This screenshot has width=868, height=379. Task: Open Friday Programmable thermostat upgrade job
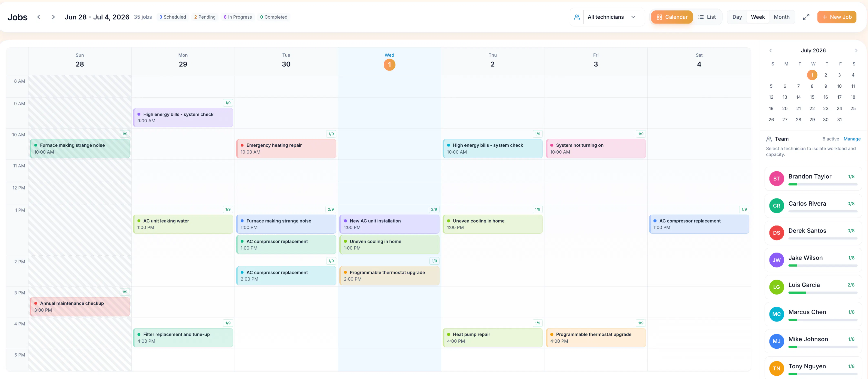click(x=595, y=338)
